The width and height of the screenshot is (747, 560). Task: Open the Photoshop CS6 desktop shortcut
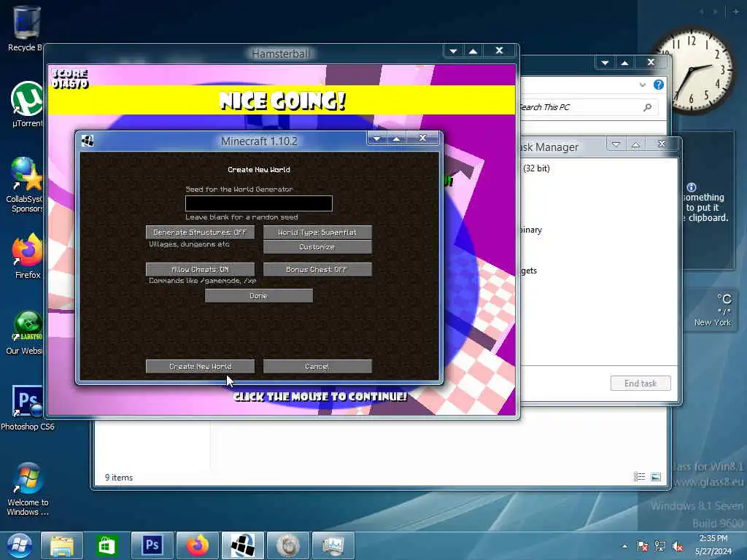pos(28,408)
